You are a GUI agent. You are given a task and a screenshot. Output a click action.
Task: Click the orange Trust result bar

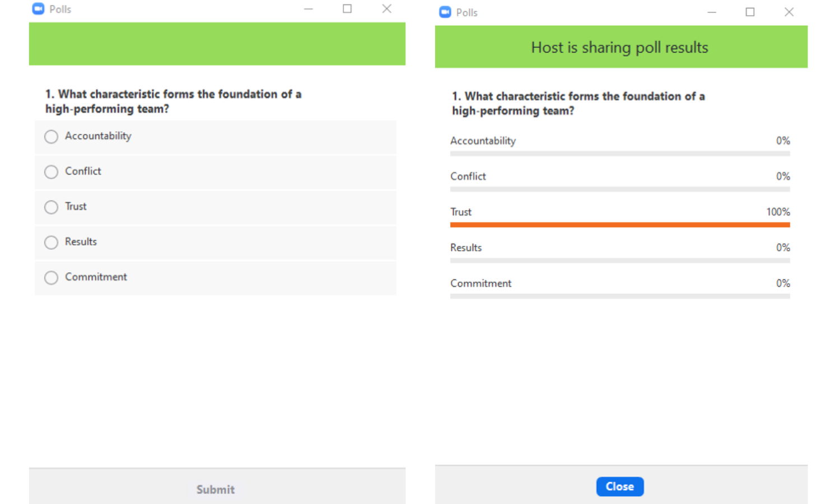tap(620, 225)
